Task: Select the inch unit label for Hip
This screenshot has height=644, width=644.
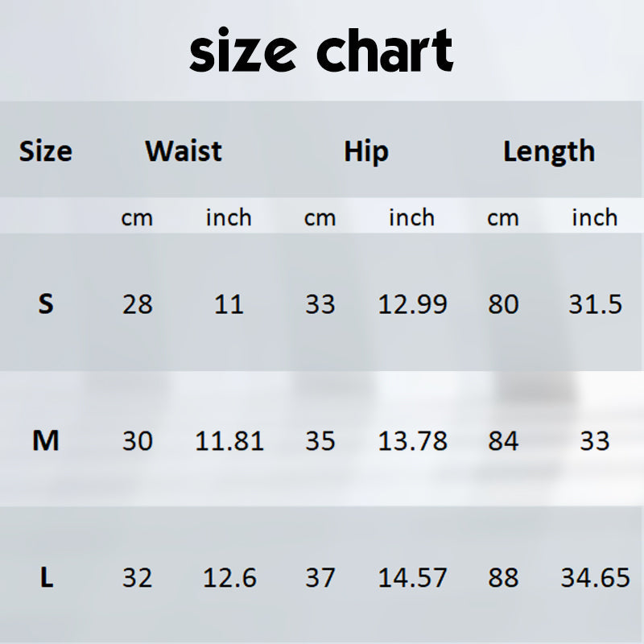Action: [x=412, y=217]
